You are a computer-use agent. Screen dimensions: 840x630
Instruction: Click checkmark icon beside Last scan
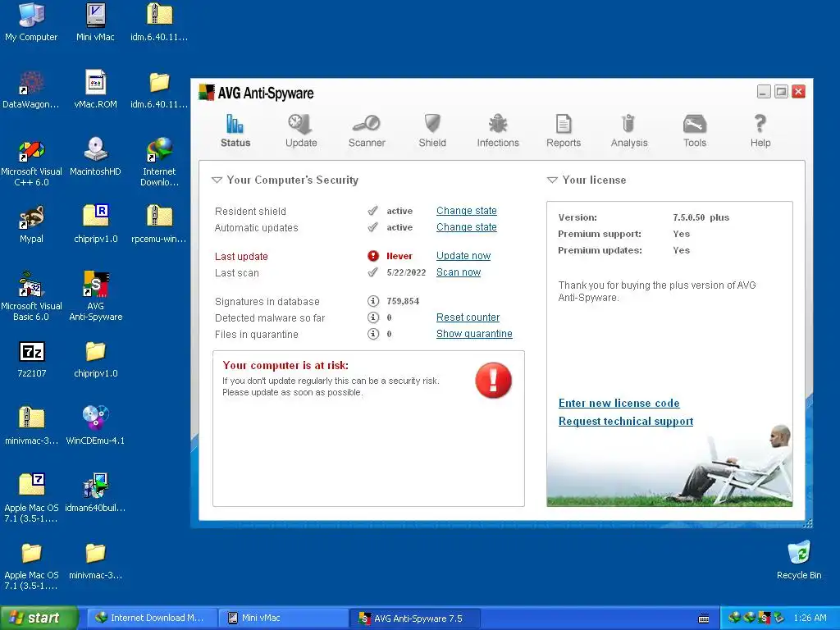pos(373,272)
